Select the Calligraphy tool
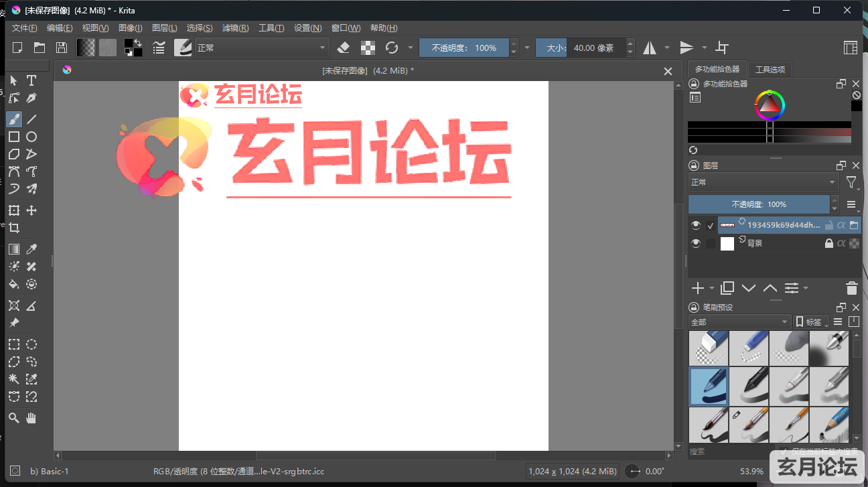Viewport: 868px width, 487px height. coord(31,98)
